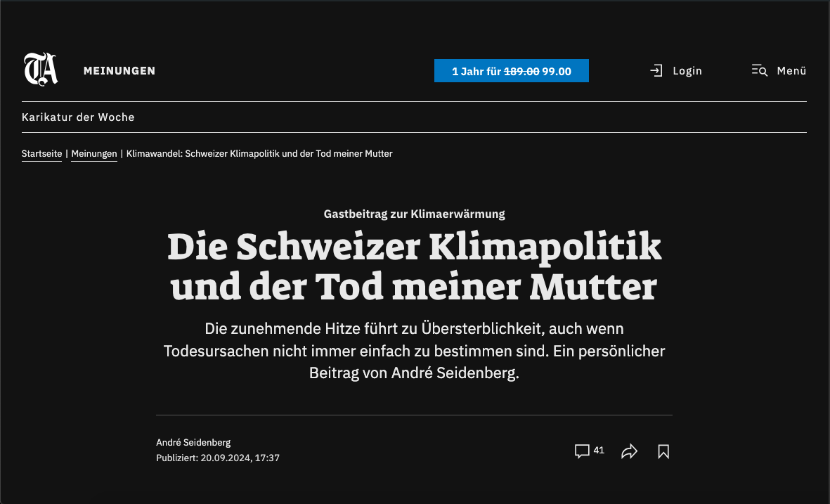Open Karikatur der Woche
Image resolution: width=830 pixels, height=504 pixels.
[78, 117]
